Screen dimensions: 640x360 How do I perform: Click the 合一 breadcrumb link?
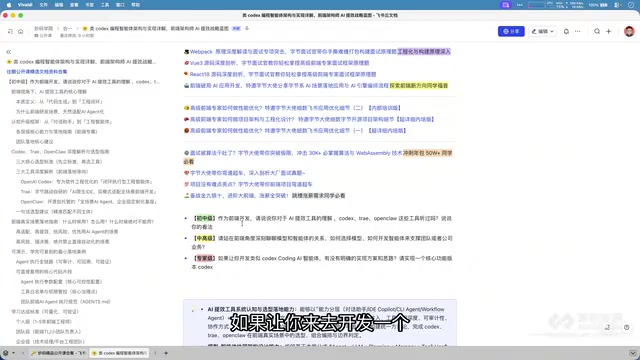pos(67,29)
